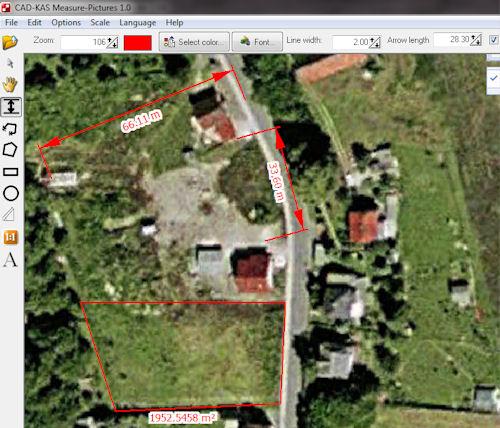Pick the angle measure tool

point(9,214)
